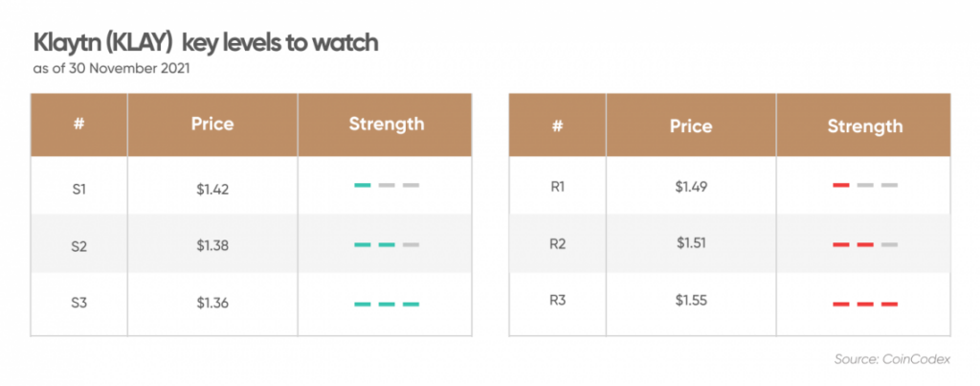
Task: Click the R2 row label
Action: (558, 244)
